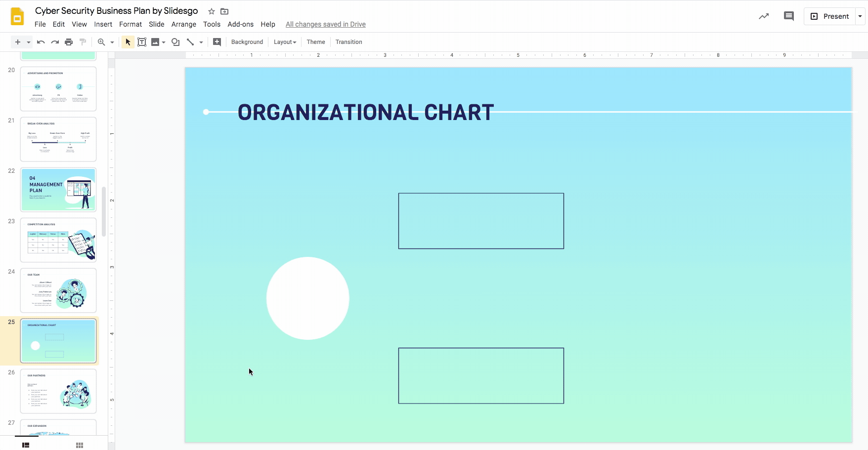Select slide 24 'Our Team' thumbnail
The image size is (868, 450).
coord(58,290)
